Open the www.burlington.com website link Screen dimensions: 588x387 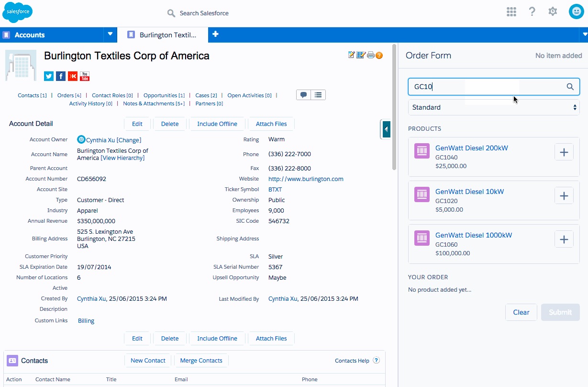306,179
